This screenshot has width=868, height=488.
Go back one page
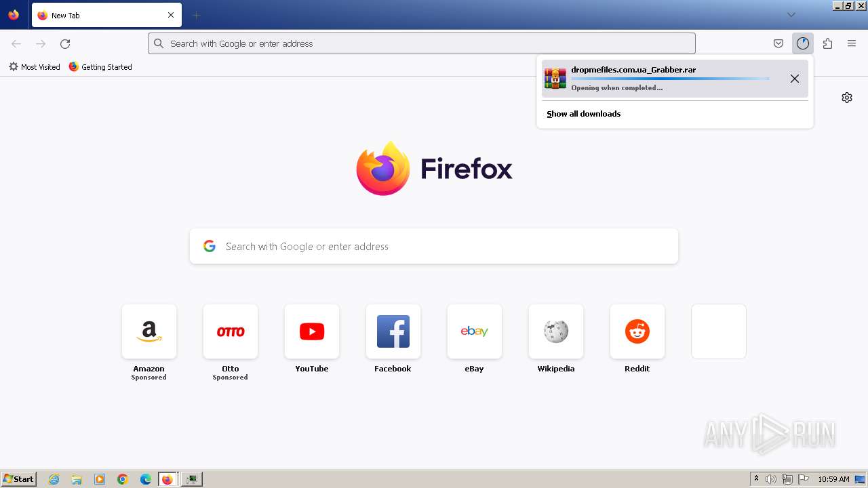pos(16,43)
